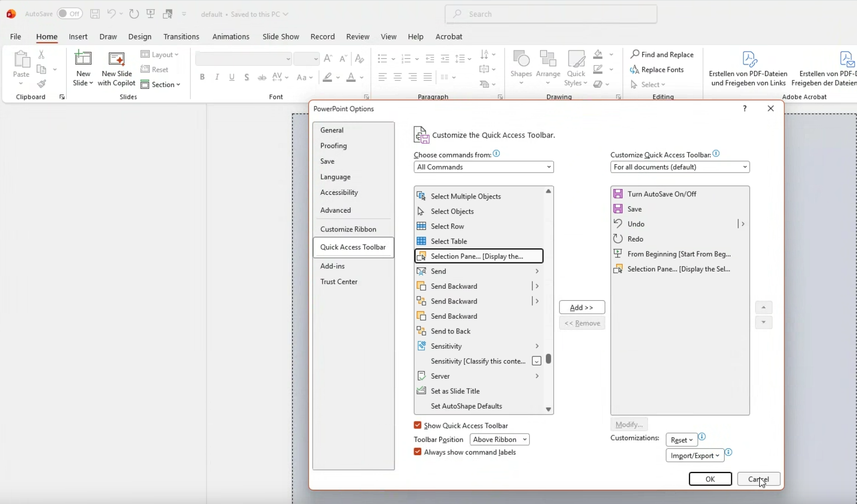
Task: Click the commands list scrollbar thumb
Action: tap(549, 359)
